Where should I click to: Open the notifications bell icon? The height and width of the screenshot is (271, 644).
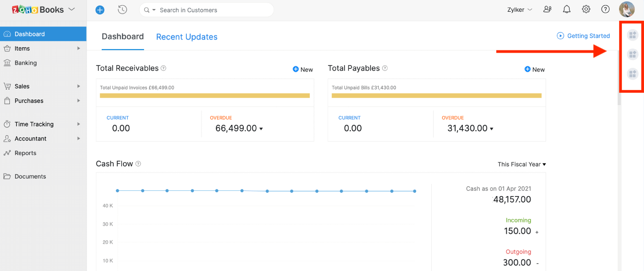coord(567,9)
